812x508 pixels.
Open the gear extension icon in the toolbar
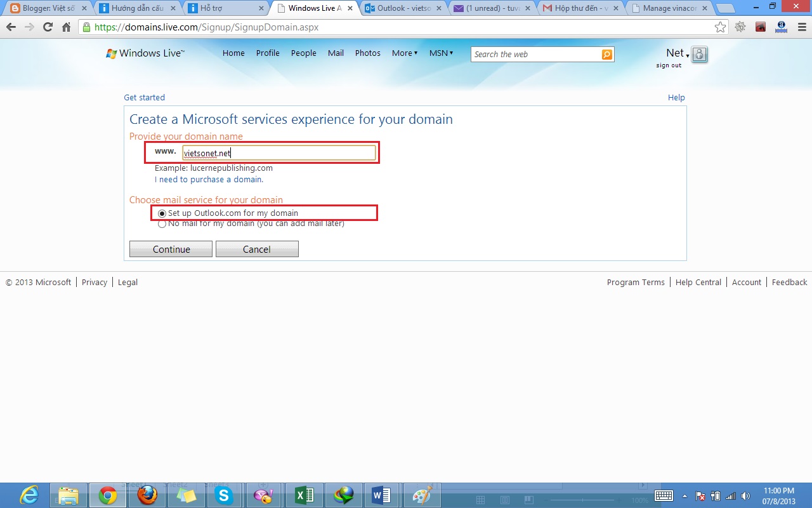pos(740,27)
